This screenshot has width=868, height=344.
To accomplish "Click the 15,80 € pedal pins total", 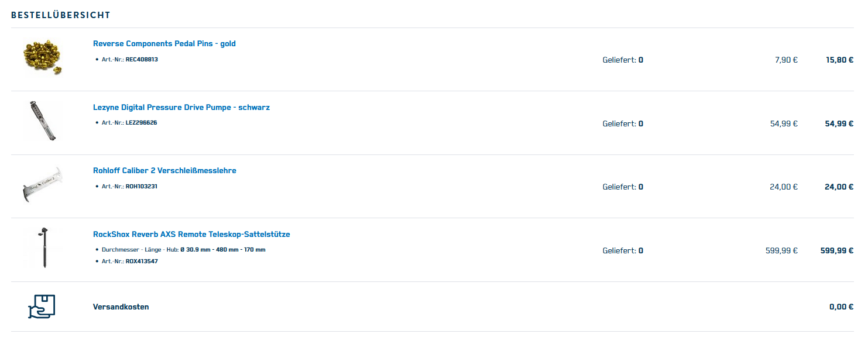I will 839,60.
